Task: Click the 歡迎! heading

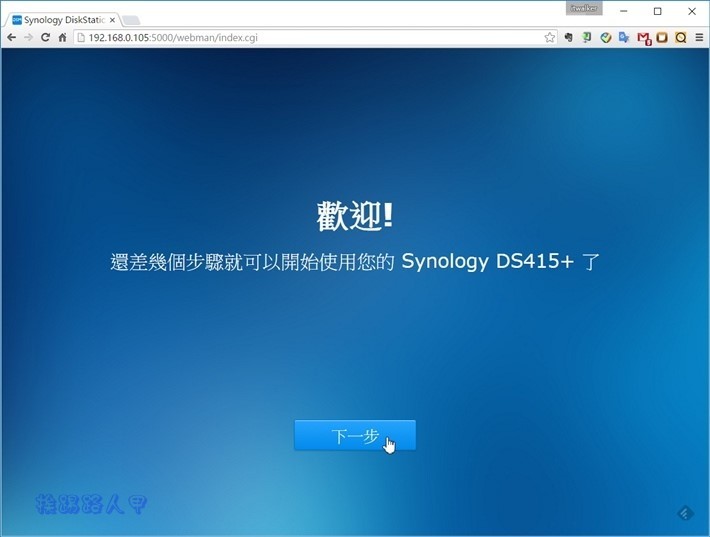Action: click(355, 216)
